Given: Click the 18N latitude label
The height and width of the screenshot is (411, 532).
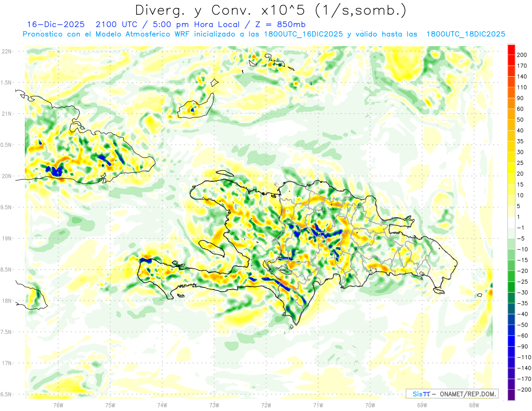Looking at the screenshot, I should (x=7, y=301).
